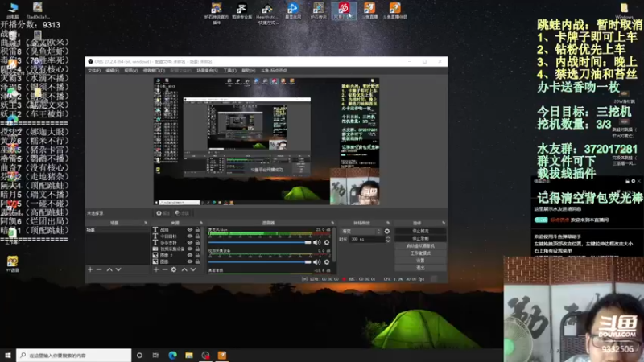Move the selected source down
Screen dimensions: 644x362
(x=193, y=269)
